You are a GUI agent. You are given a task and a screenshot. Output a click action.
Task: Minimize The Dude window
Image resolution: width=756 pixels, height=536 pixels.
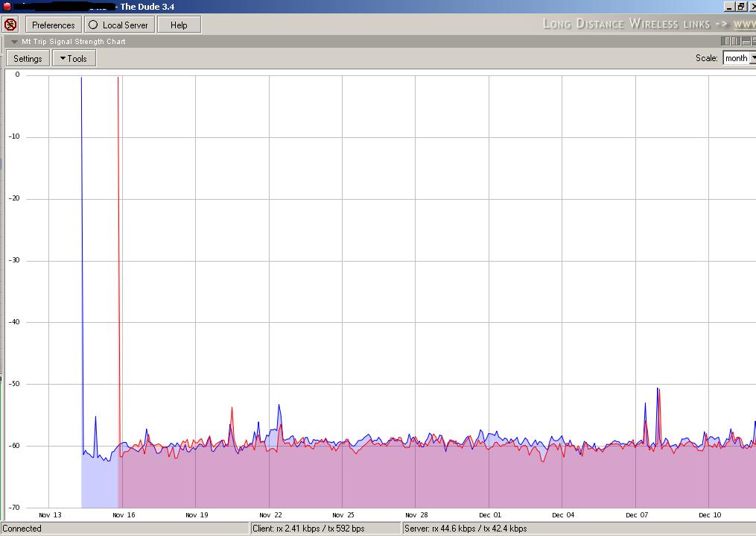coord(729,6)
